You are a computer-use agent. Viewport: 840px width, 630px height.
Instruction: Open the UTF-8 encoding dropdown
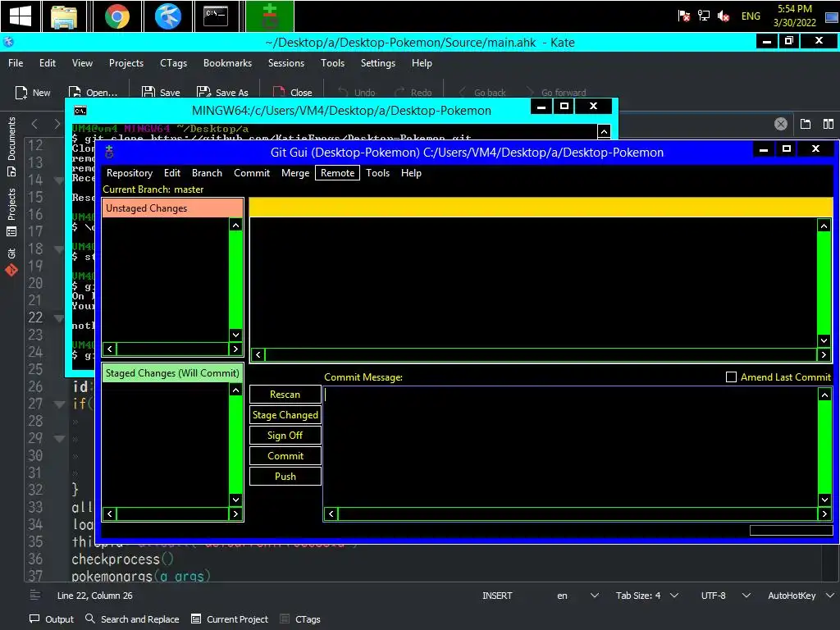[x=725, y=596]
